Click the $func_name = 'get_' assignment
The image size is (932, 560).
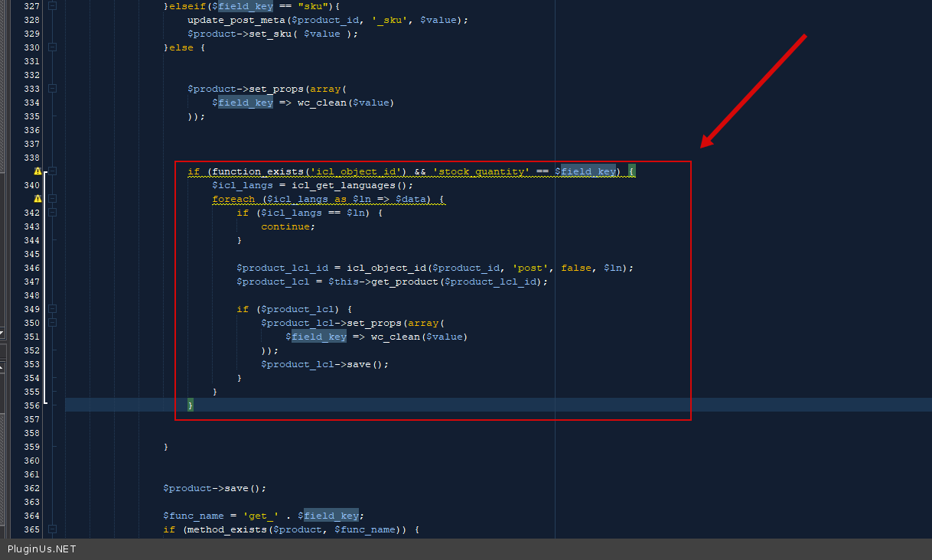coord(263,516)
